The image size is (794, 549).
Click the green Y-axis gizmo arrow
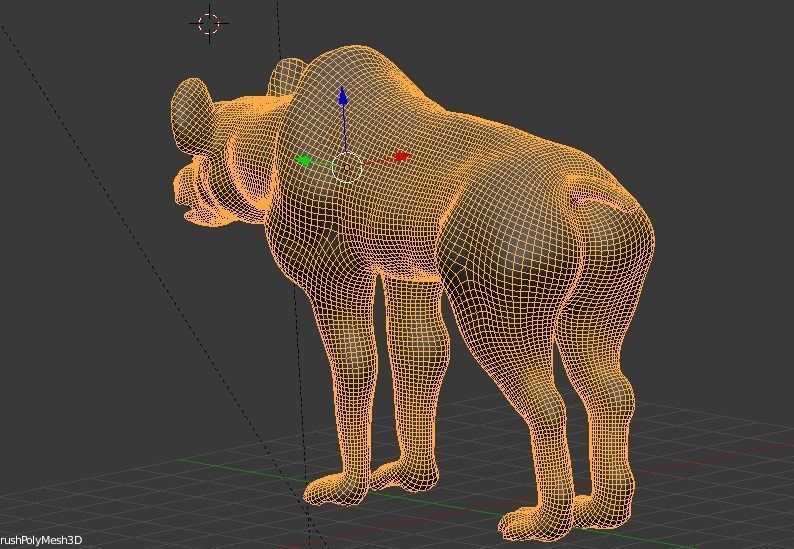[304, 161]
